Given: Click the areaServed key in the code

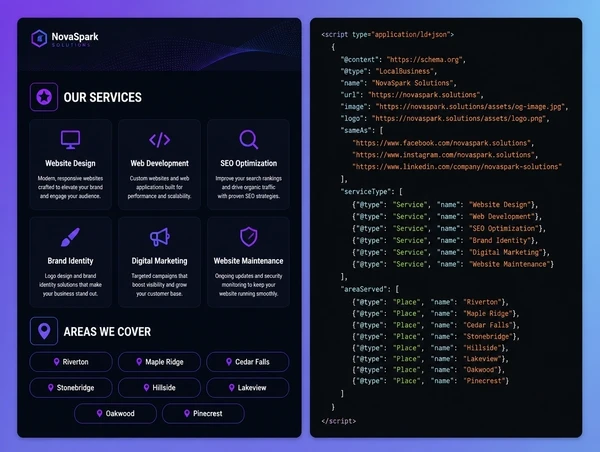Looking at the screenshot, I should coord(365,289).
